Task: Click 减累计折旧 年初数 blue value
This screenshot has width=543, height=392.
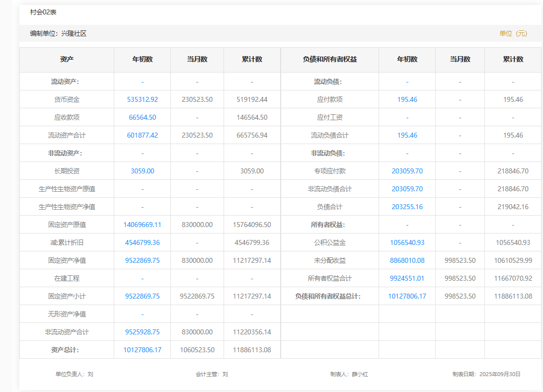Action: 142,242
